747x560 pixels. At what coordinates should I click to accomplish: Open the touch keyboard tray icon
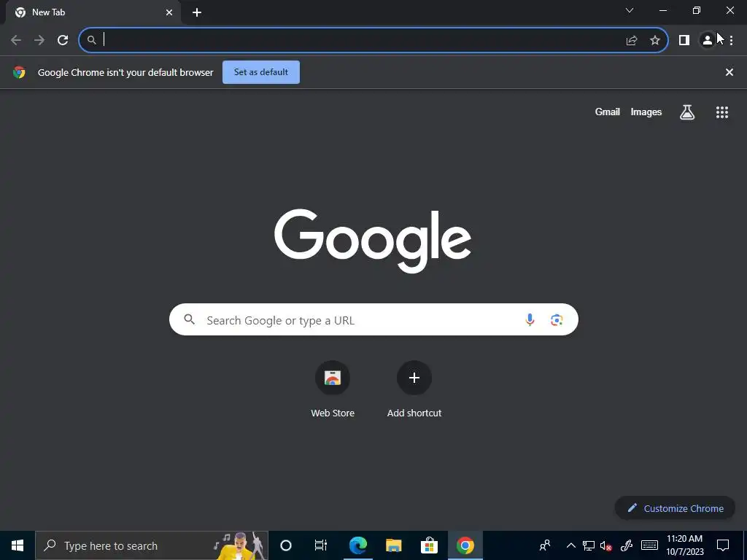(649, 545)
